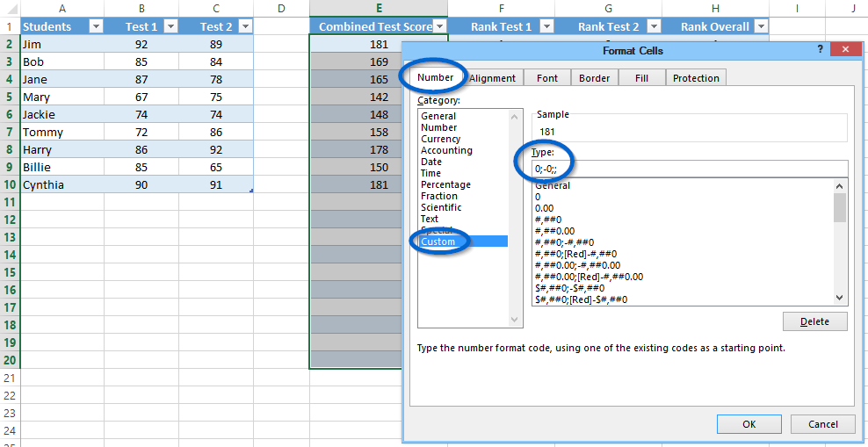Click format list scroll up arrow

click(x=840, y=186)
